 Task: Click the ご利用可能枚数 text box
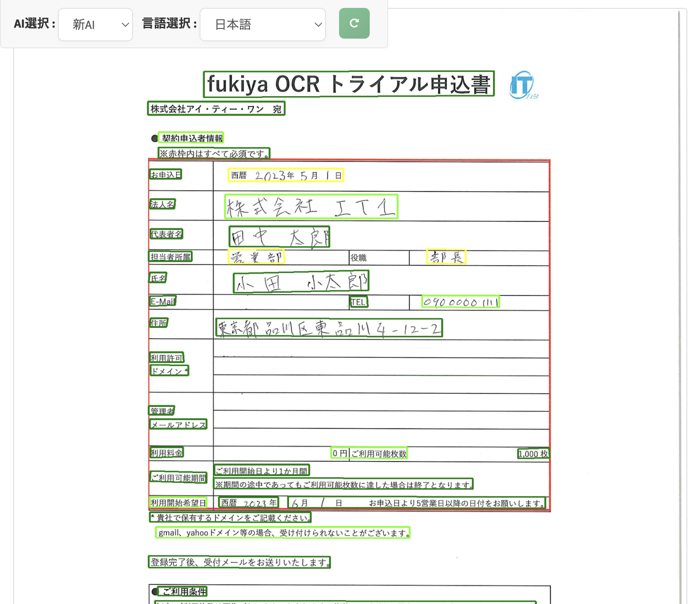tap(379, 453)
